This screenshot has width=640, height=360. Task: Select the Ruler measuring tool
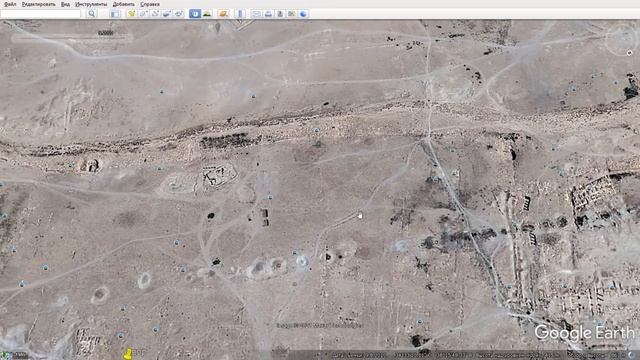(x=240, y=14)
